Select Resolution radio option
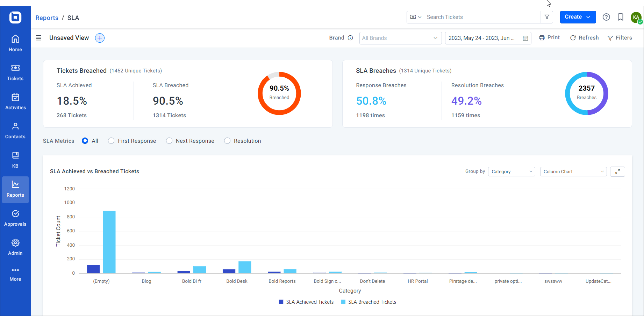The height and width of the screenshot is (316, 644). (227, 141)
